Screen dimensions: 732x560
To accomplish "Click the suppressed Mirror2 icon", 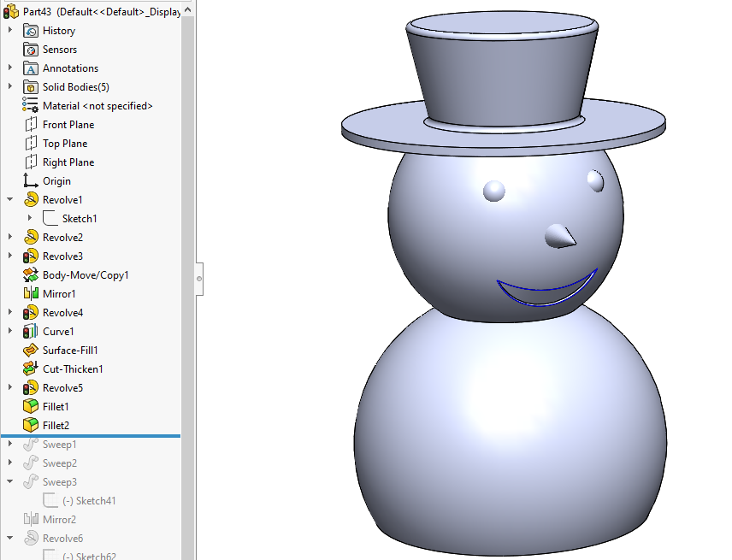I will (x=31, y=520).
